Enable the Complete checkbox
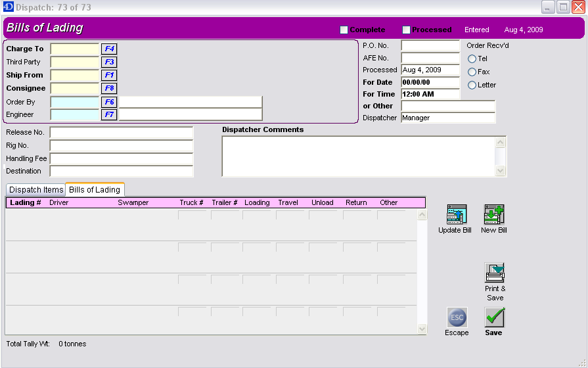Screen dimensions: 588x368 pos(344,30)
